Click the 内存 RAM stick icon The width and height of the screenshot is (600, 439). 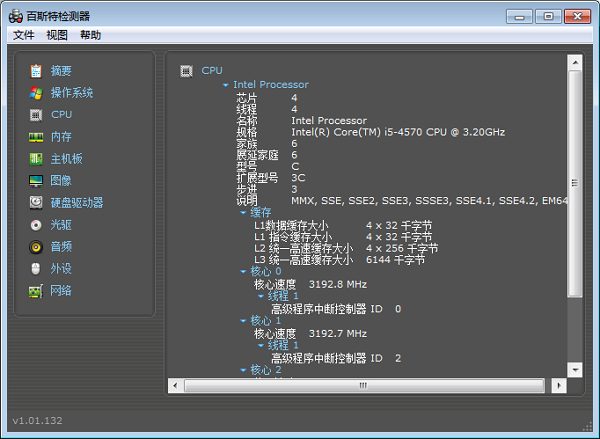coord(36,137)
